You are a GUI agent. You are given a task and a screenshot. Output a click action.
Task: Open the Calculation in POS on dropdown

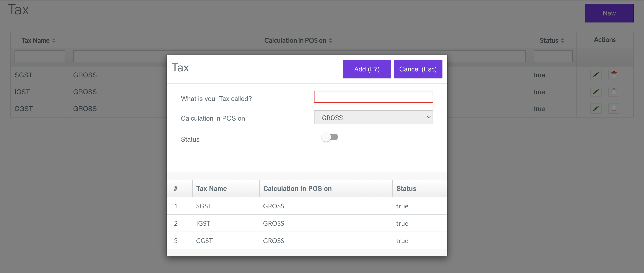[x=373, y=118]
